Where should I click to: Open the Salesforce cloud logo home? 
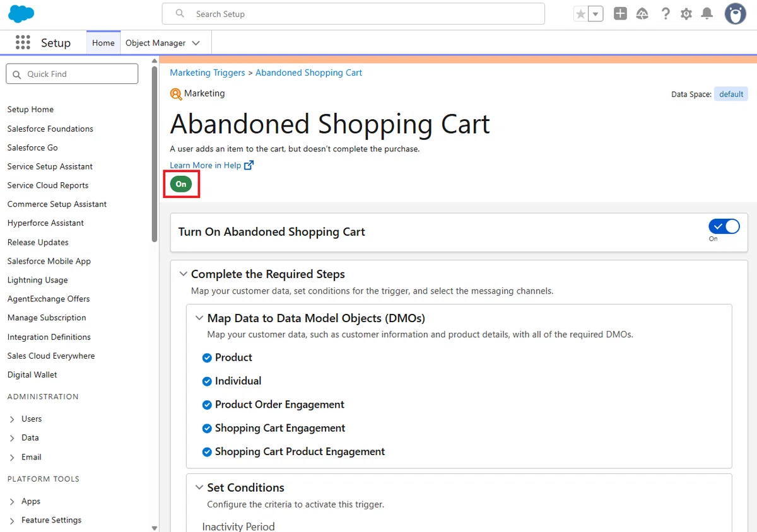21,13
